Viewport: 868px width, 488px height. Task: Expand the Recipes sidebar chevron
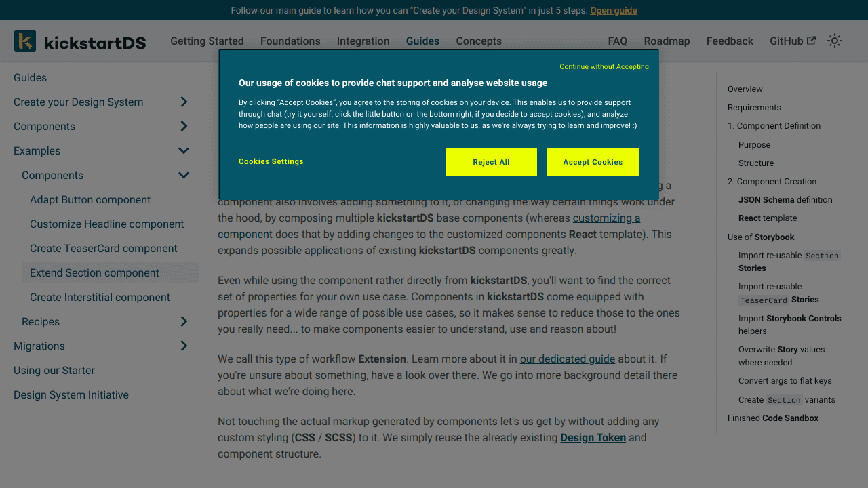(x=184, y=321)
